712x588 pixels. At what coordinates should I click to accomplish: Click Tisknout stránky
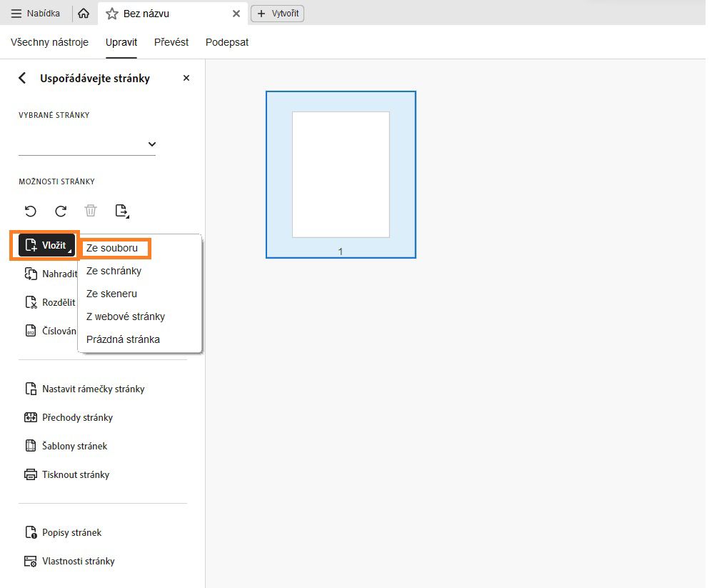[x=66, y=475]
